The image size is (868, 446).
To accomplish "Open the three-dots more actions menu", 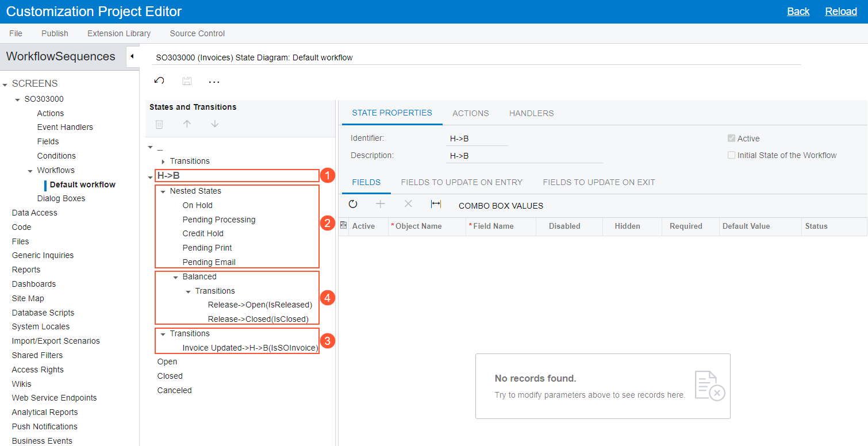I will 214,82.
